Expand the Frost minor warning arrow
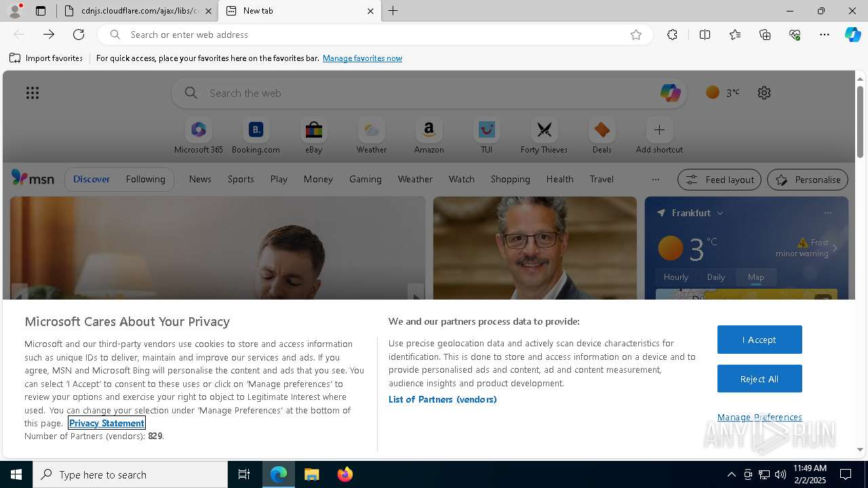The image size is (868, 488). coord(835,248)
